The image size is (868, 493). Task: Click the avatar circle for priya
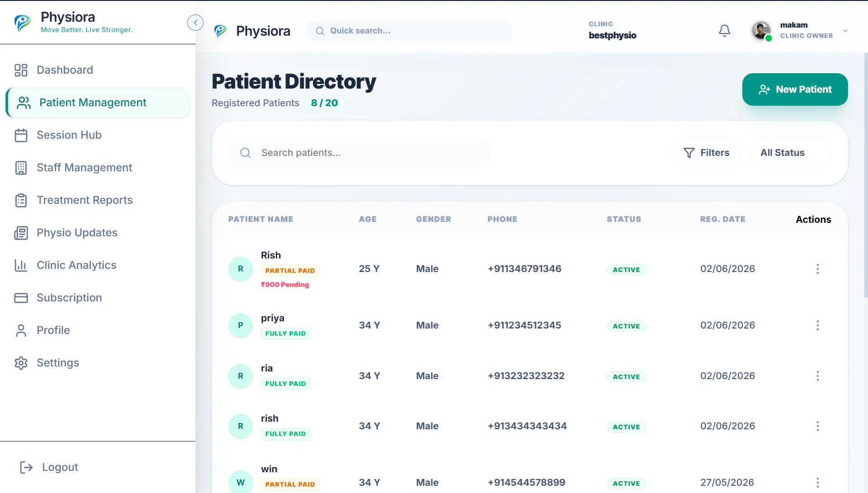(x=241, y=325)
